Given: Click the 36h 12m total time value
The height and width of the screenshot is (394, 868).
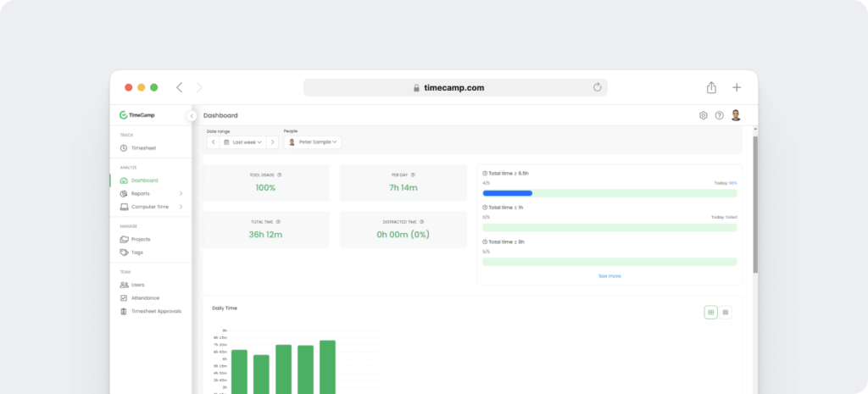Looking at the screenshot, I should [x=265, y=234].
